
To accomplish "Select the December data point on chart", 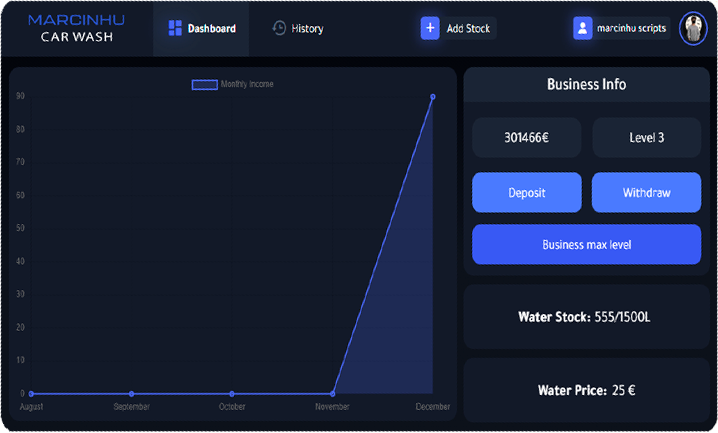I will pos(433,97).
